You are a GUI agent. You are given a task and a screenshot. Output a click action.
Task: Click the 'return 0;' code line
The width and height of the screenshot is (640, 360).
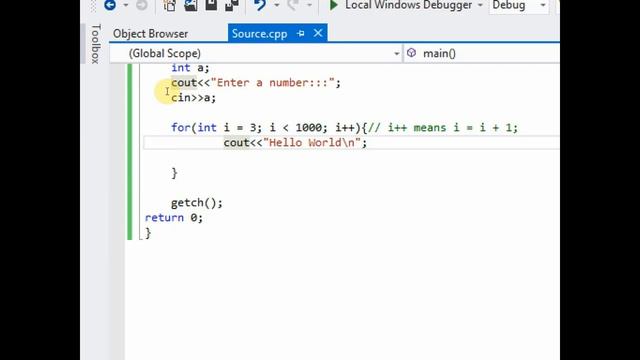[174, 218]
